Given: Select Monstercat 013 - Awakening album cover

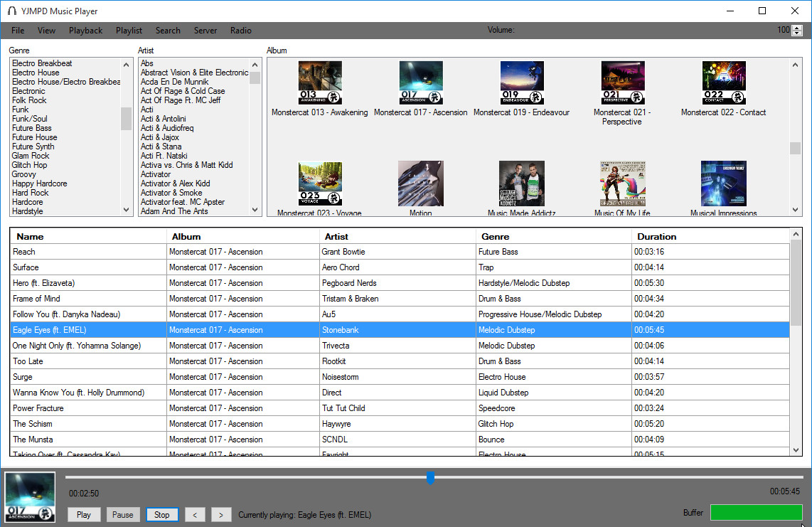Looking at the screenshot, I should tap(320, 83).
